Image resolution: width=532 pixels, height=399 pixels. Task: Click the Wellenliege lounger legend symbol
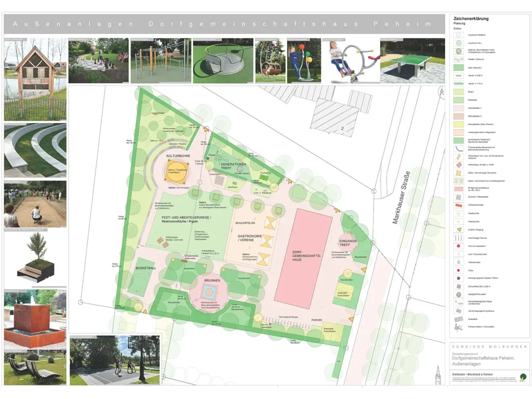(458, 165)
